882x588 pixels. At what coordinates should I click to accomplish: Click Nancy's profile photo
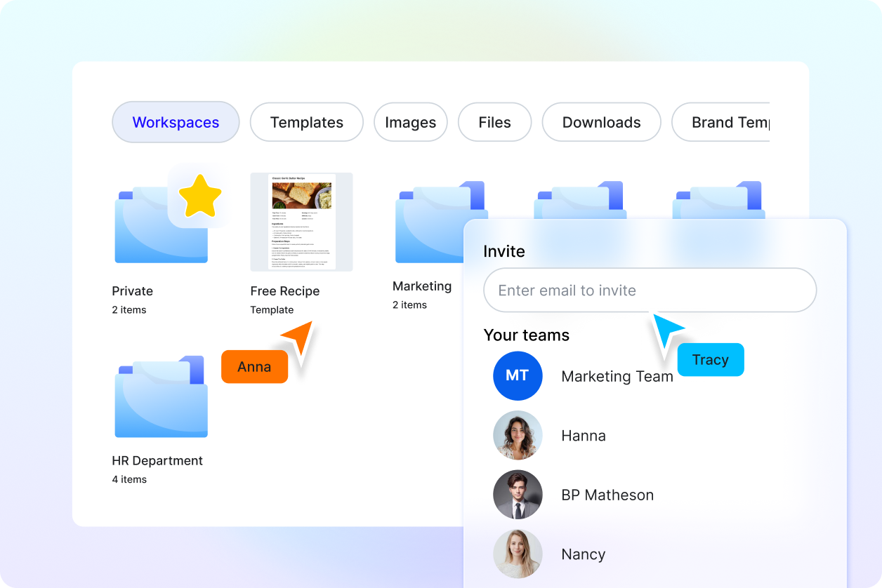click(518, 554)
